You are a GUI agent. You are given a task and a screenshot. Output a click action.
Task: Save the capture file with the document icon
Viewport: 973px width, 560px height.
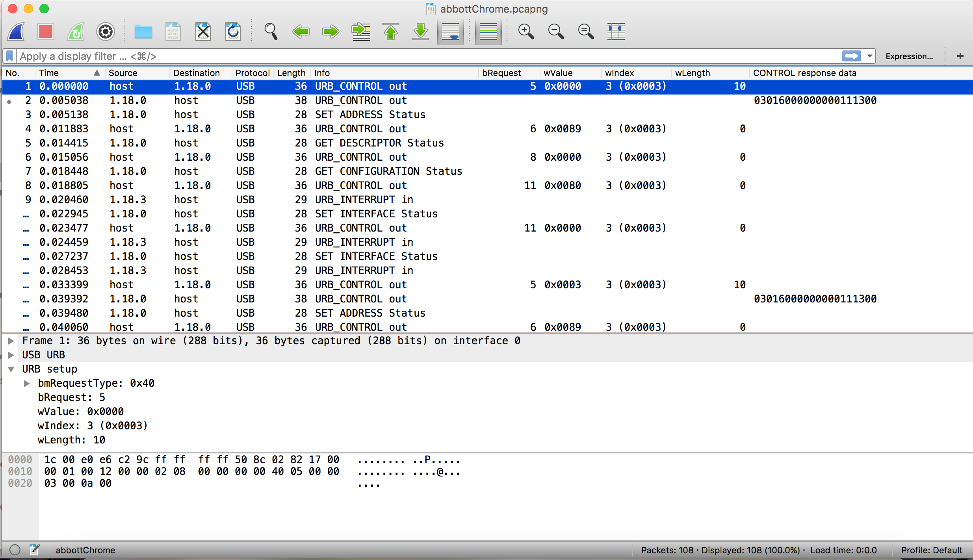pyautogui.click(x=173, y=32)
